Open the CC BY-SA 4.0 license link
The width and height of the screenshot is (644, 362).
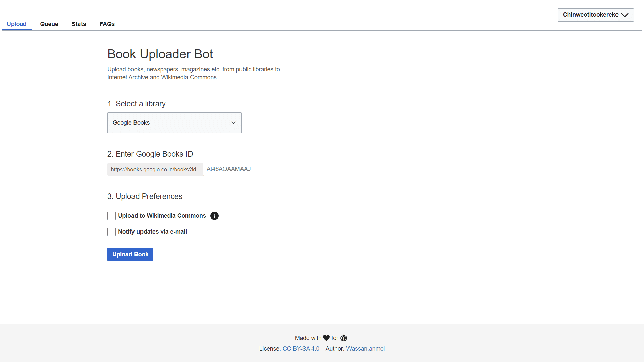[301, 349]
